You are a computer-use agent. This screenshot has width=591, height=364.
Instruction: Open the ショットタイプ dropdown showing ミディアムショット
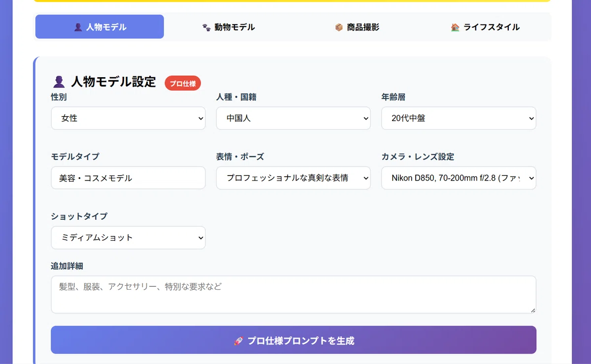(x=128, y=238)
